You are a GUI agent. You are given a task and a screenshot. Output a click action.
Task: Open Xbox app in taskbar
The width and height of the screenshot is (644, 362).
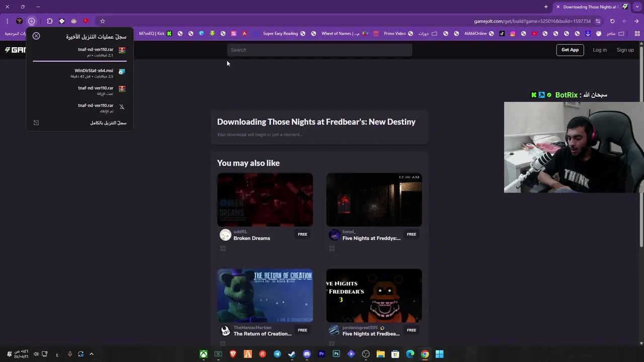[204, 354]
